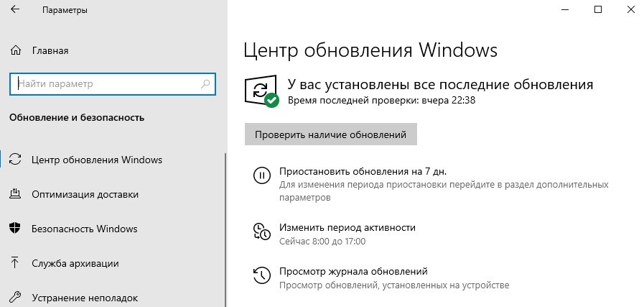Select the Устранение неполадок wrench icon

(x=15, y=297)
